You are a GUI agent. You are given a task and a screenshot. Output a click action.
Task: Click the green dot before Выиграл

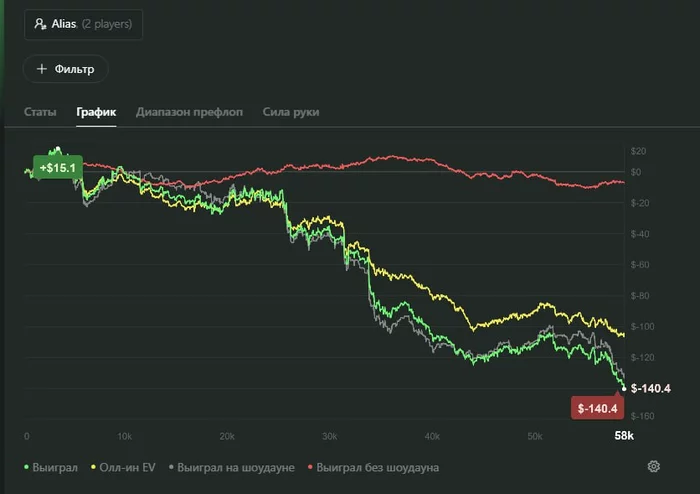27,467
